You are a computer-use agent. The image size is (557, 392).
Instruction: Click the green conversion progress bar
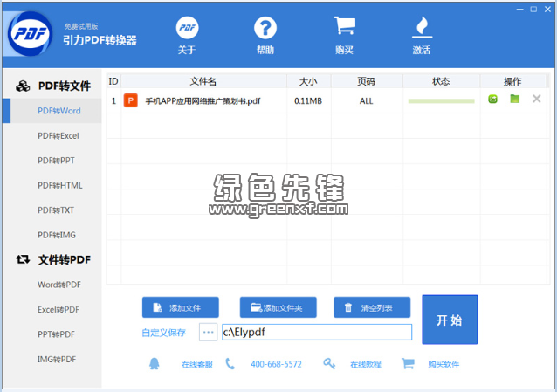441,101
